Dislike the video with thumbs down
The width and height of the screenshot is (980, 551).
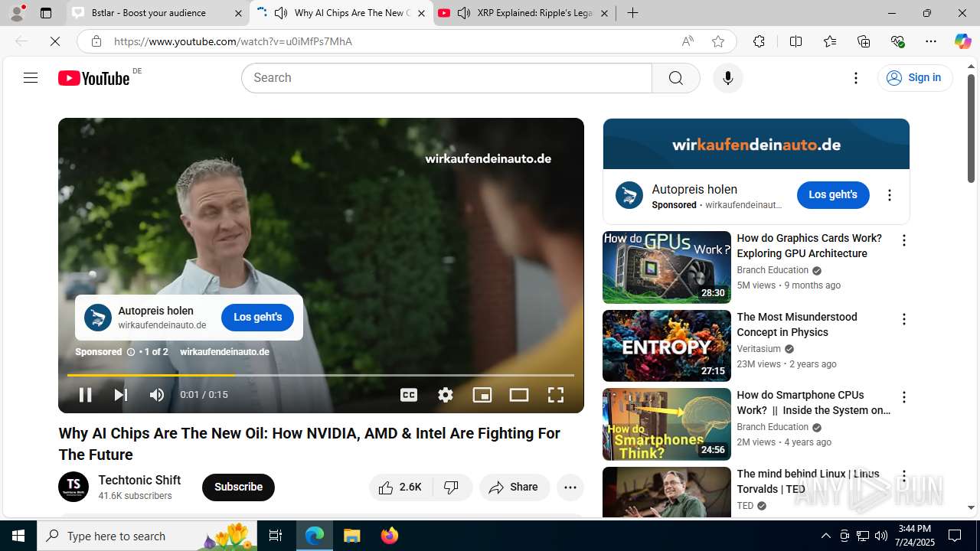point(452,487)
